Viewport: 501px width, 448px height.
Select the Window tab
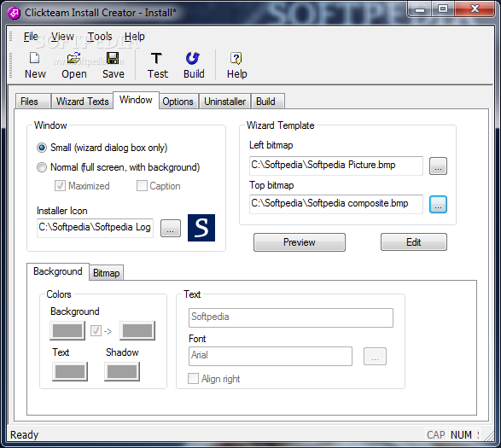click(136, 100)
